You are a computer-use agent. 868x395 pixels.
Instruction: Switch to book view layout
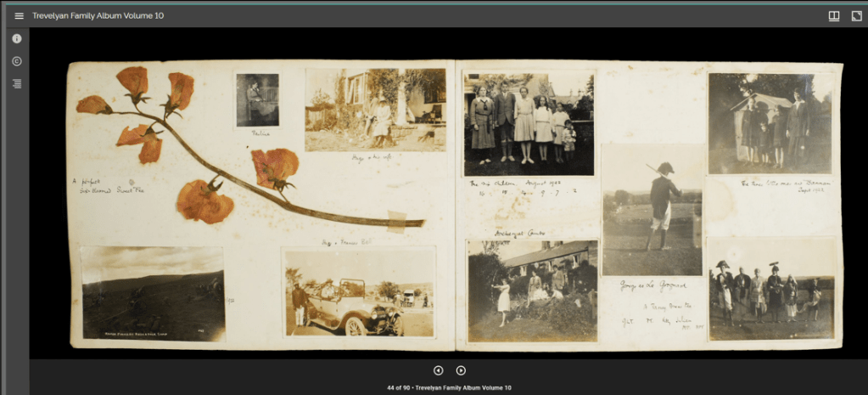pos(834,16)
